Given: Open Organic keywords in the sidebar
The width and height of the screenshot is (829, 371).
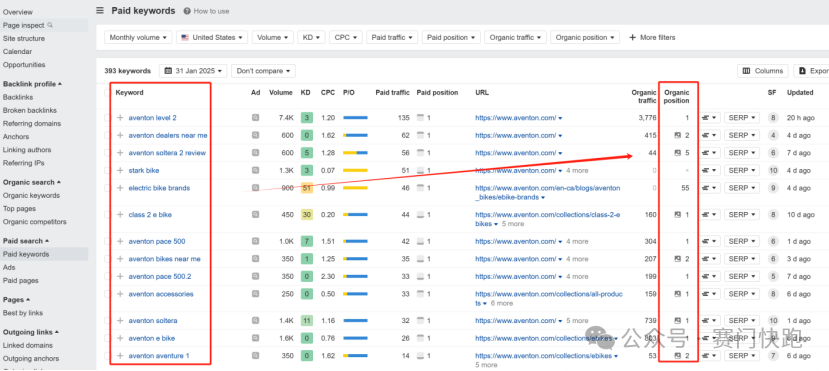Looking at the screenshot, I should [x=31, y=196].
